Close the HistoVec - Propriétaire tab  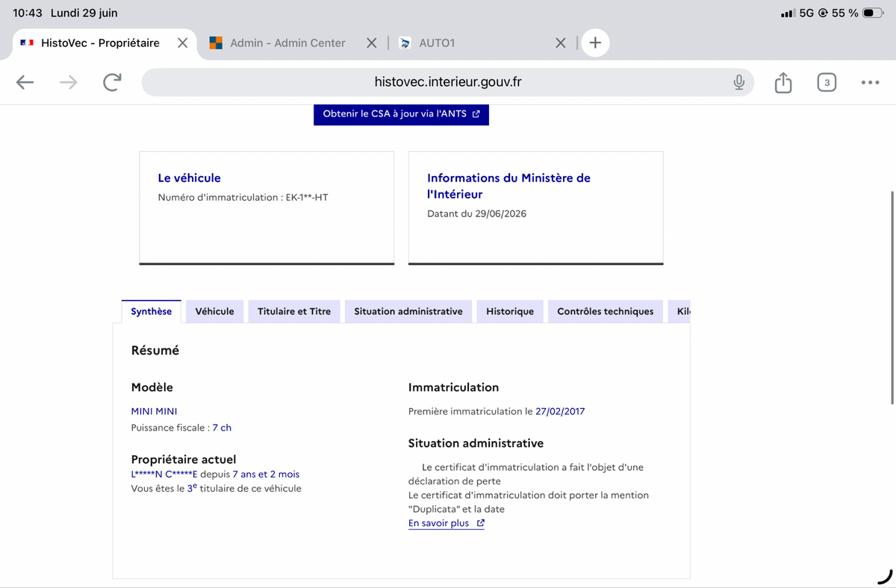pos(182,43)
